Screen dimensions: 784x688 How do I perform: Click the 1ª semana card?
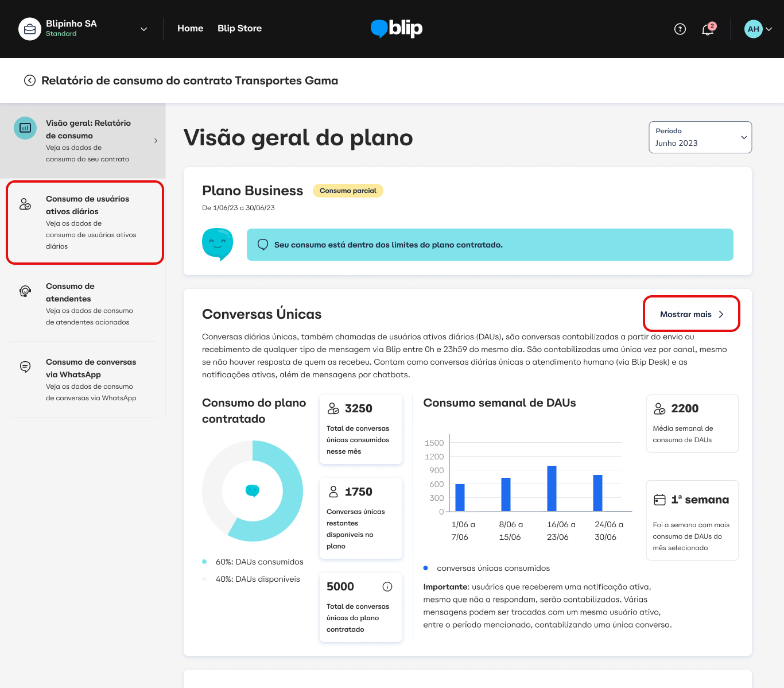(692, 520)
